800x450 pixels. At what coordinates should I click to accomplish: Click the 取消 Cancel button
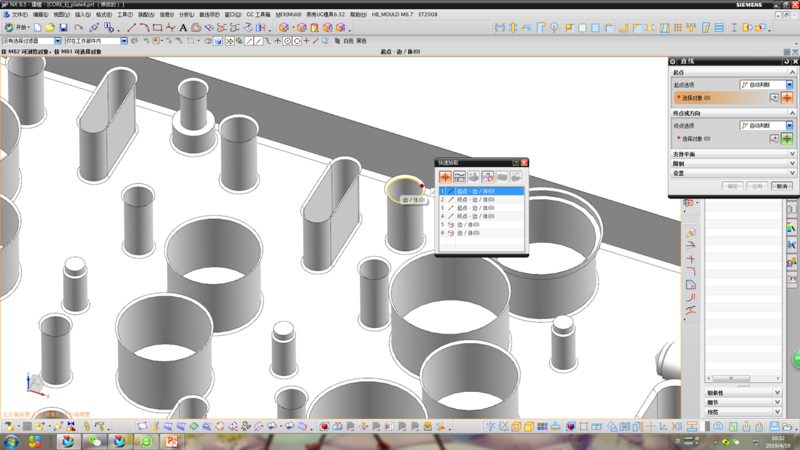click(782, 186)
